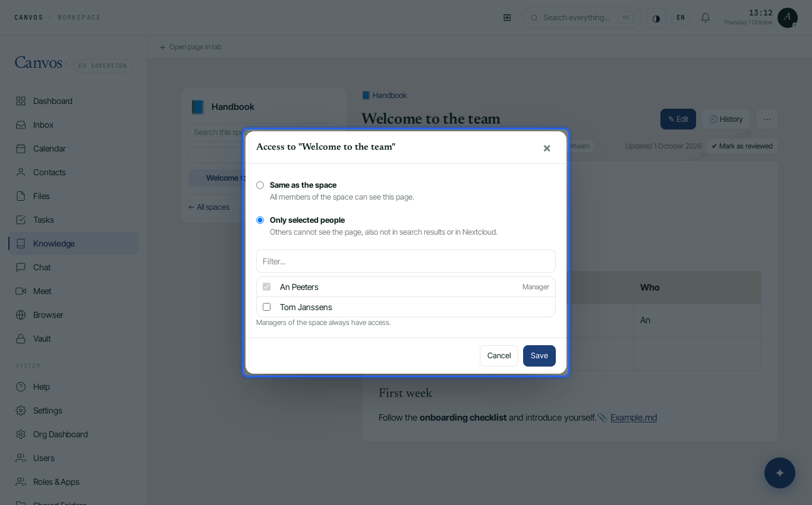Open the page more options ellipsis
The height and width of the screenshot is (505, 812).
767,119
